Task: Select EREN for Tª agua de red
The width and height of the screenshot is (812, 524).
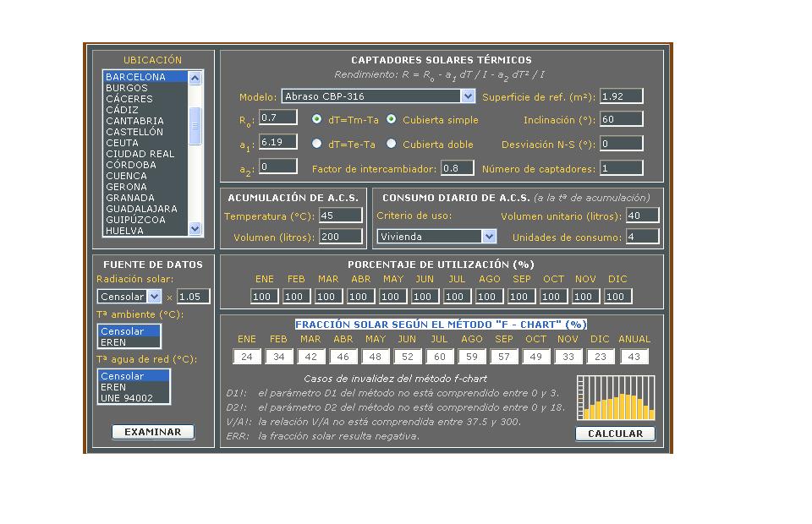Action: click(x=134, y=387)
